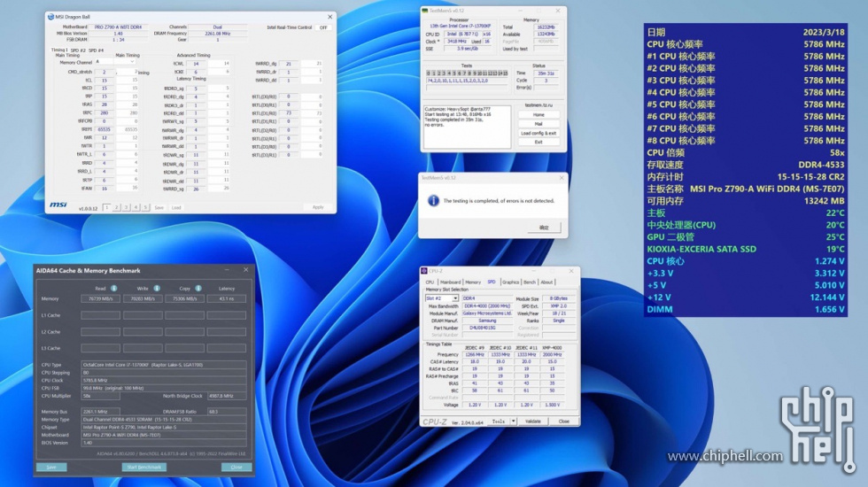Select profile 5 button in Dragon Ball
Screen dimensions: 868x487
[145, 207]
